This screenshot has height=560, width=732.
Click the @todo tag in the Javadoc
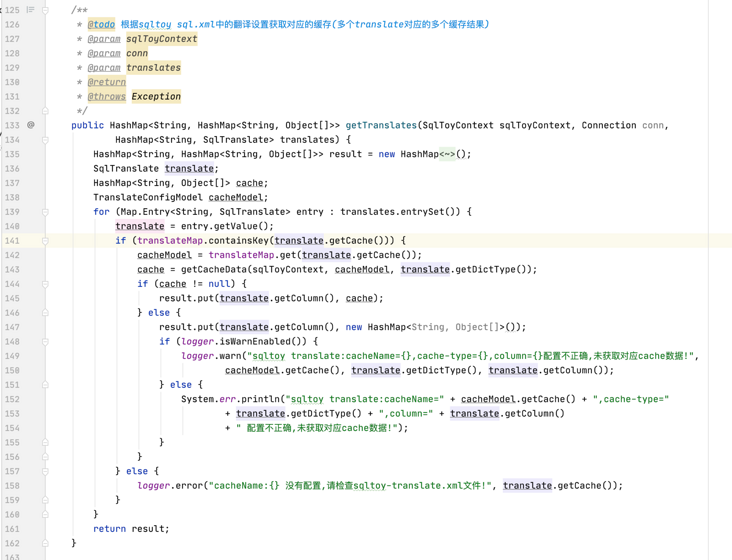click(x=101, y=24)
